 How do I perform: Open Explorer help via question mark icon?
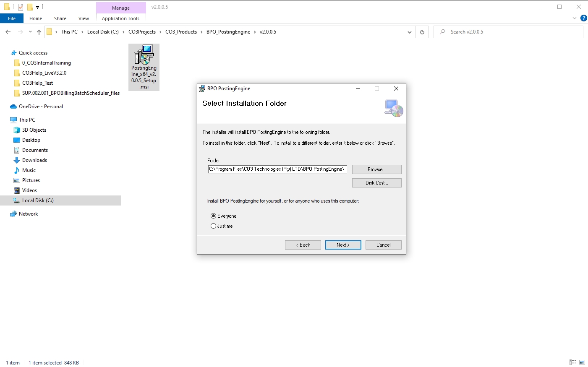pos(583,18)
